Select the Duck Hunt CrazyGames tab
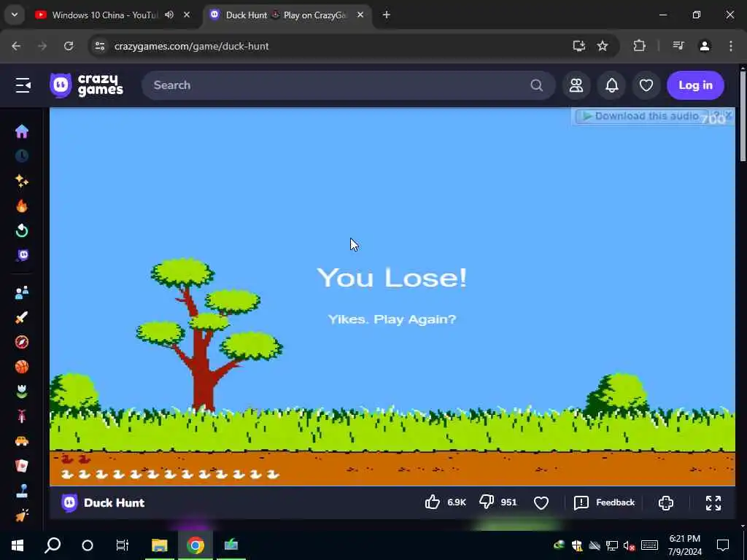The width and height of the screenshot is (747, 560). tap(286, 15)
